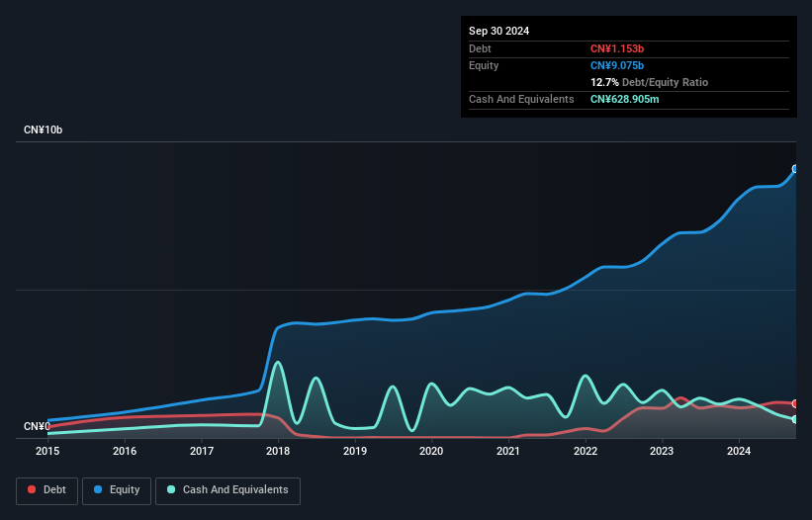Click the CN¥10b y-axis label

click(x=43, y=130)
